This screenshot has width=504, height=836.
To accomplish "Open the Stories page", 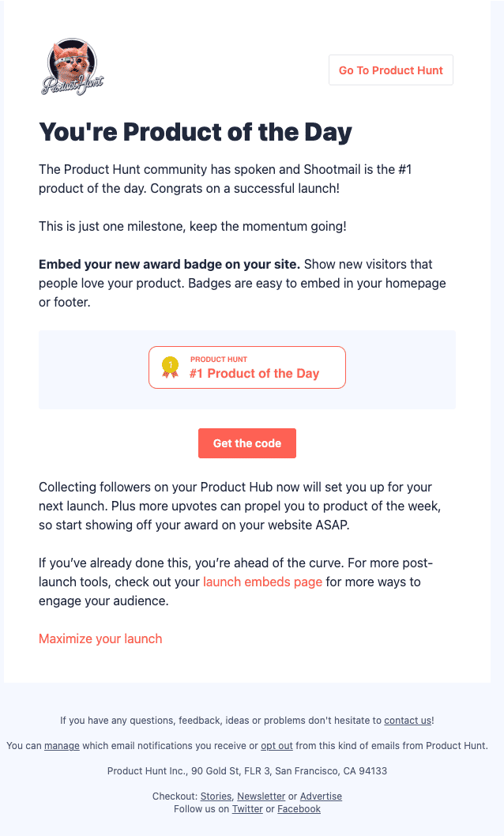I will coord(216,796).
